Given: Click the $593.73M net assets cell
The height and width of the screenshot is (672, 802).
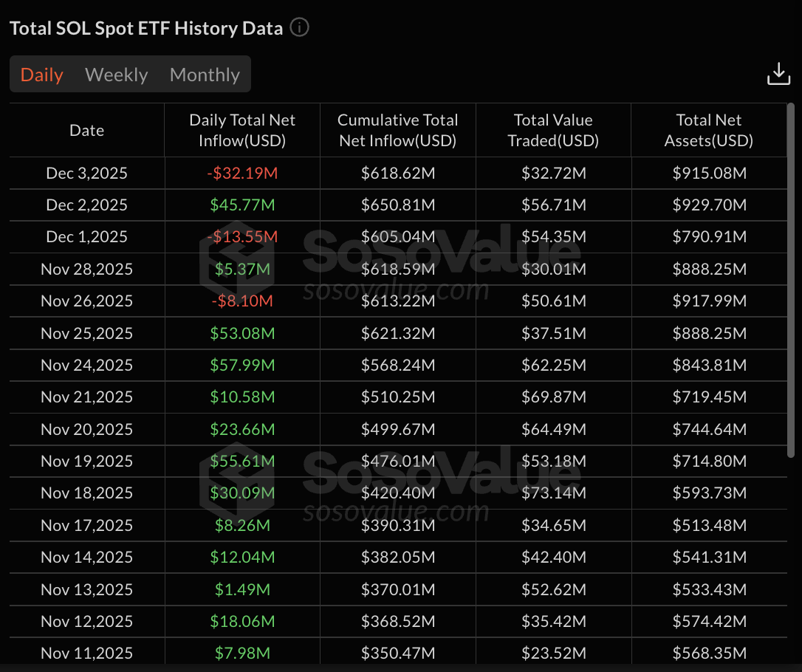Looking at the screenshot, I should click(x=709, y=493).
